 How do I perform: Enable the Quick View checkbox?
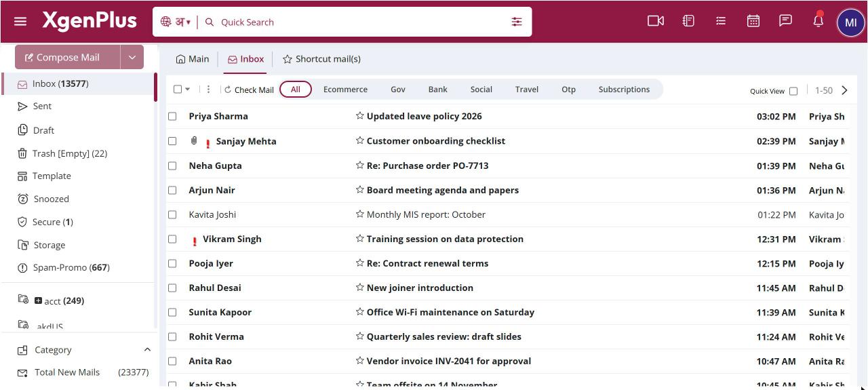(793, 91)
